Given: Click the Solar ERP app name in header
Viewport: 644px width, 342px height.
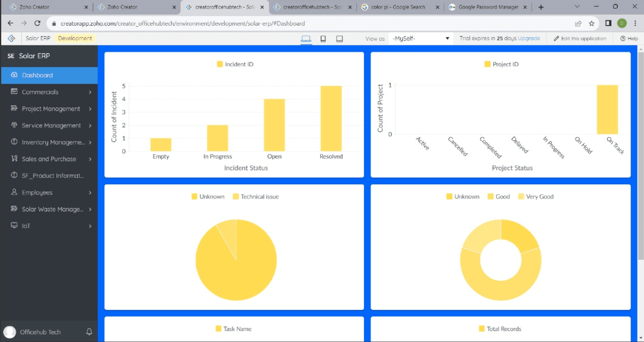Looking at the screenshot, I should tap(38, 38).
